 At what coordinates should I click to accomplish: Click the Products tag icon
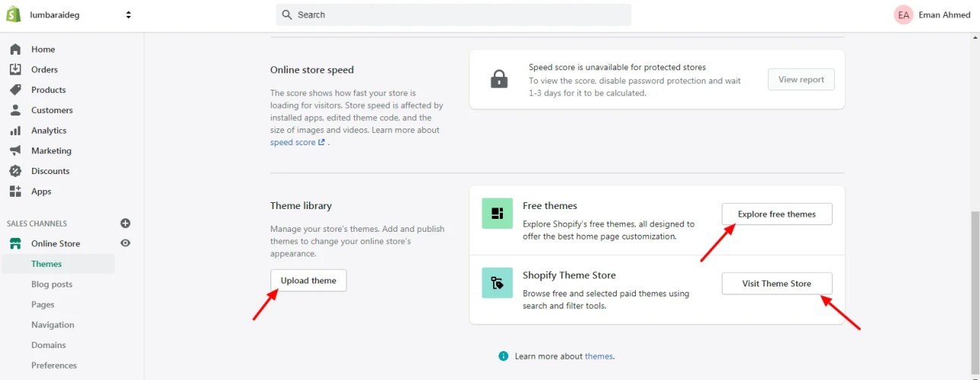click(15, 90)
